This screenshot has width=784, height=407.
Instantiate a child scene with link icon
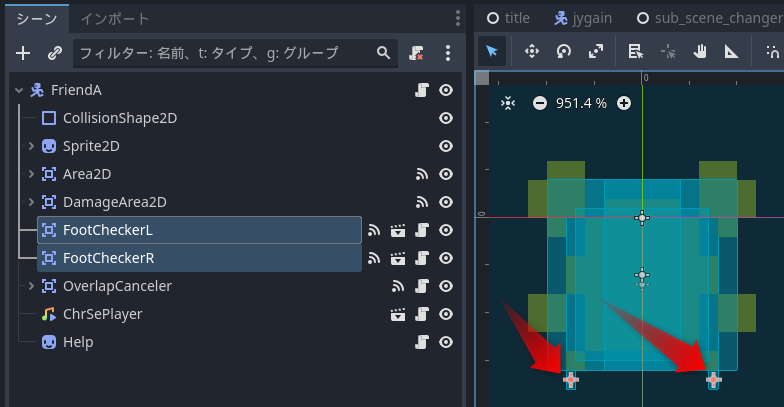(x=54, y=53)
